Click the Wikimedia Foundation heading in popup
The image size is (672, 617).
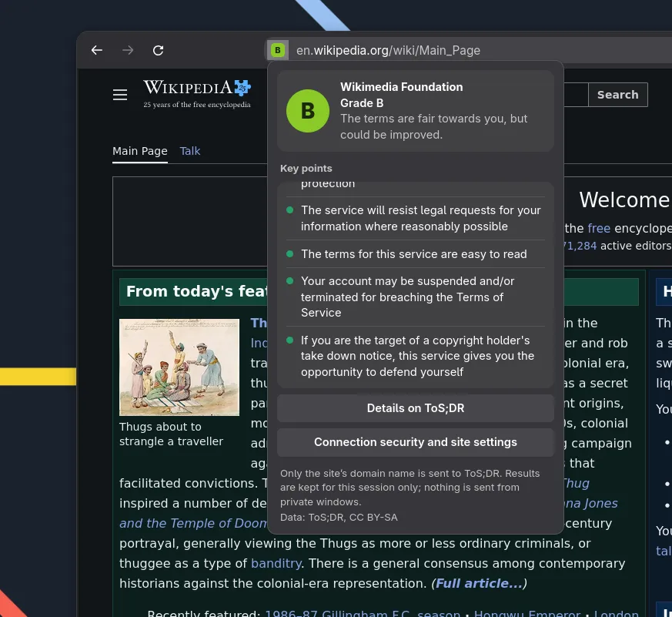click(x=402, y=87)
